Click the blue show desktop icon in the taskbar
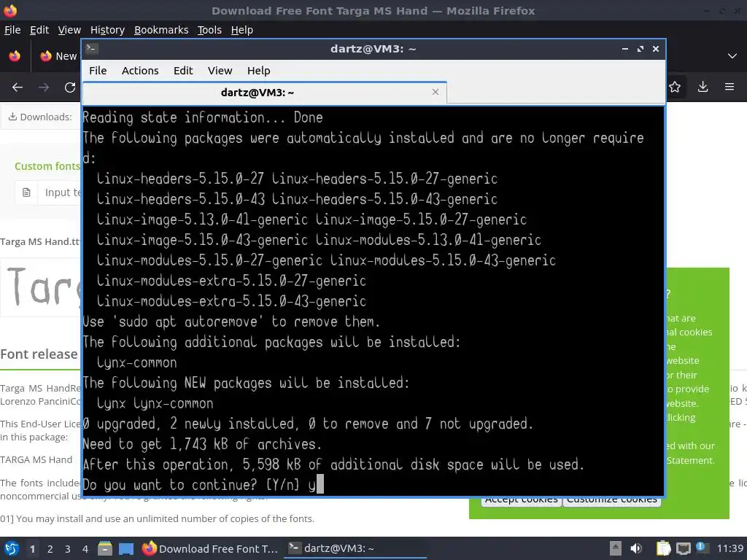Image resolution: width=747 pixels, height=560 pixels. coord(126,548)
